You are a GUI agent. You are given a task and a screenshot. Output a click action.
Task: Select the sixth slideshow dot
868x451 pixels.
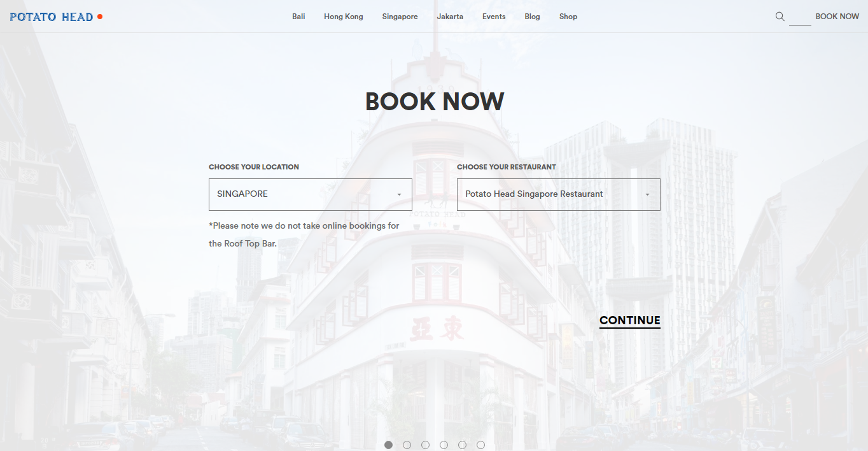coord(481,445)
